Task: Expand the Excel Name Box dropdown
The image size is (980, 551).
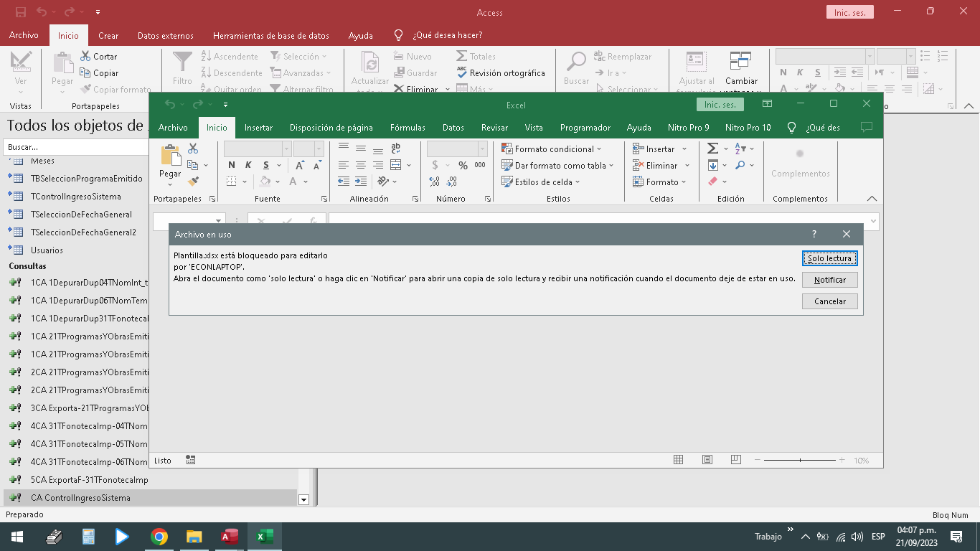Action: [x=219, y=221]
